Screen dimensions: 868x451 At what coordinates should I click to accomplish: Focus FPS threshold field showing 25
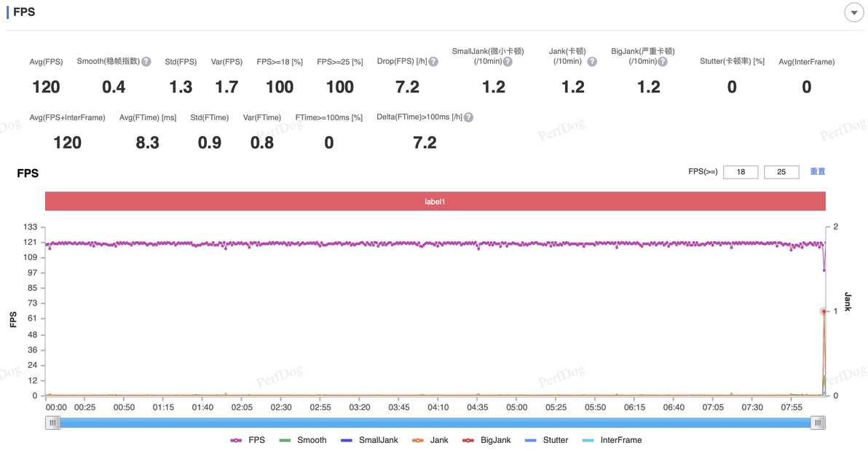coord(781,172)
